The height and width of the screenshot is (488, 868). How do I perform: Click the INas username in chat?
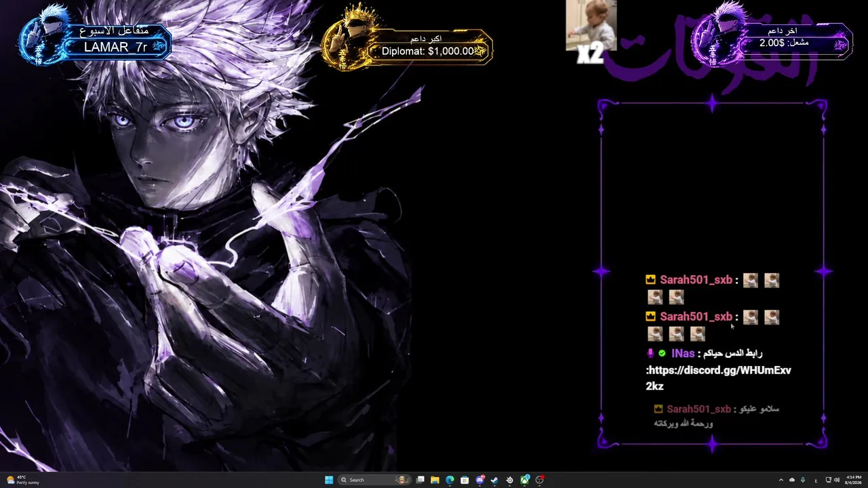(x=683, y=353)
